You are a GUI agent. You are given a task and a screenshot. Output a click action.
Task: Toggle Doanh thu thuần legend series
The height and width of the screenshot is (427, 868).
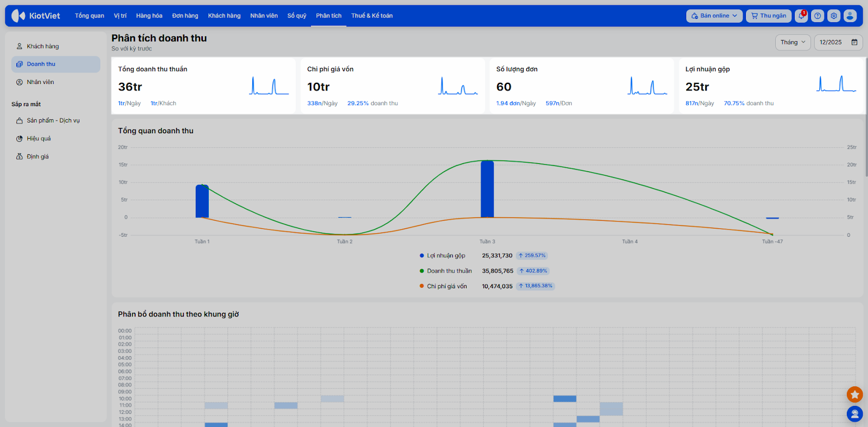click(449, 271)
